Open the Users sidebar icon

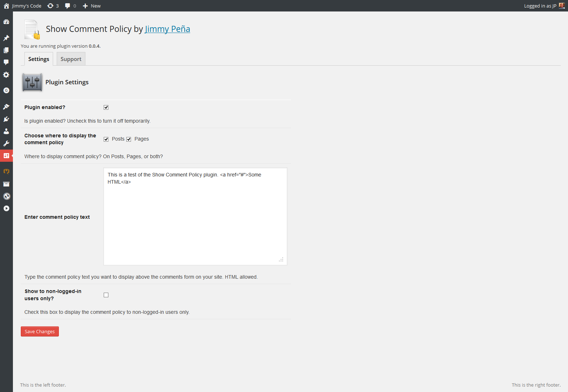(6, 131)
